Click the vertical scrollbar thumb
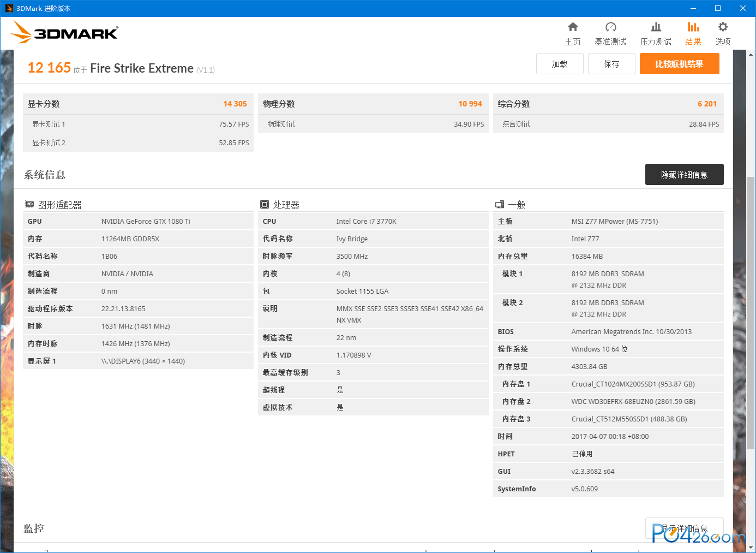 751,313
